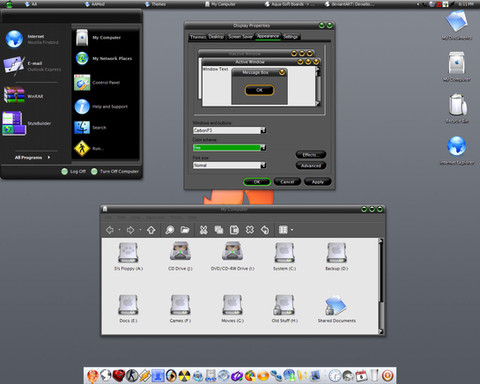
Task: Expand All Programs in the Start menu
Action: click(32, 157)
